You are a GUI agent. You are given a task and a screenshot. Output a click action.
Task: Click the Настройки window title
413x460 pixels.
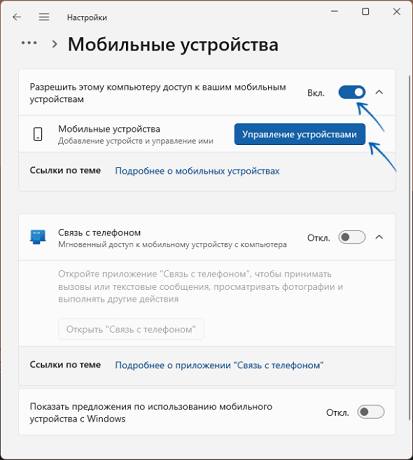[x=87, y=17]
